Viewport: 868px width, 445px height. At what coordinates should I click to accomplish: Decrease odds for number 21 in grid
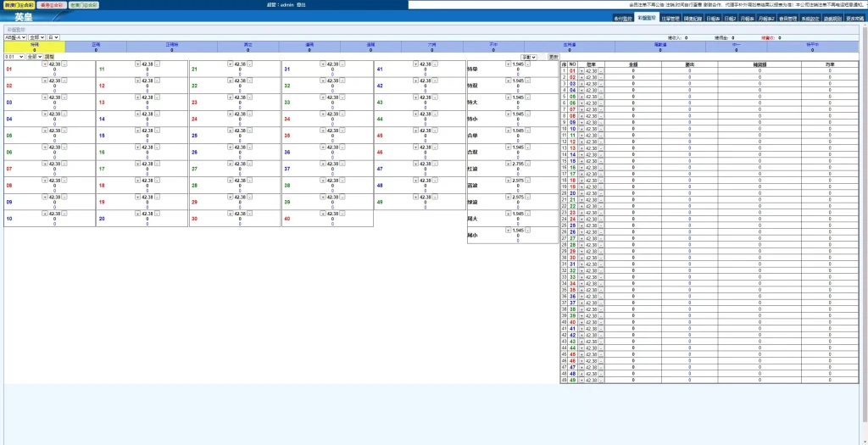pyautogui.click(x=250, y=64)
